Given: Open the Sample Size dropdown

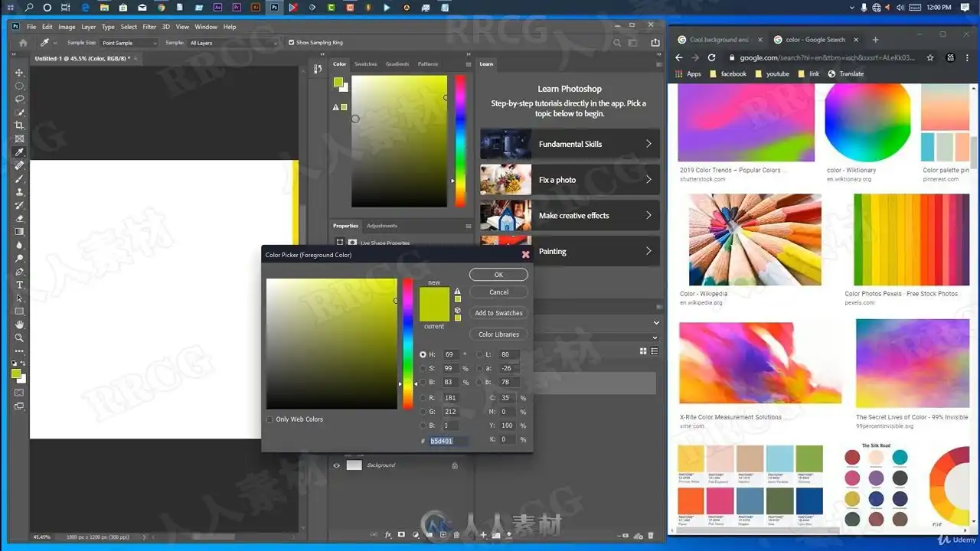Looking at the screenshot, I should (x=129, y=43).
